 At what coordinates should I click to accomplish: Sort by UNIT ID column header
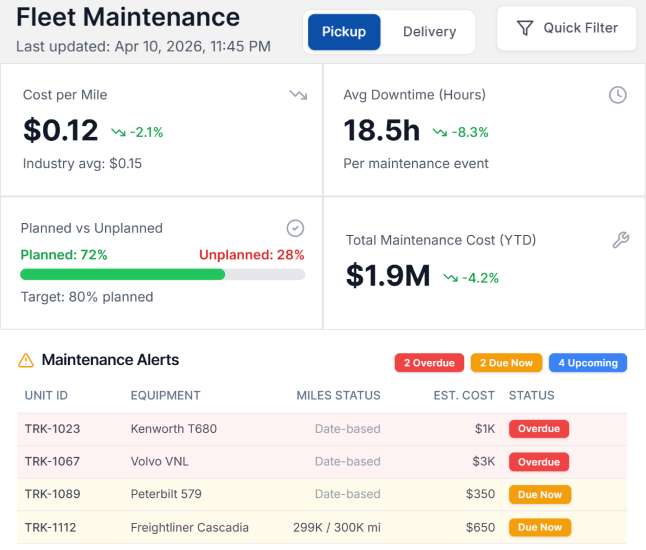tap(46, 396)
